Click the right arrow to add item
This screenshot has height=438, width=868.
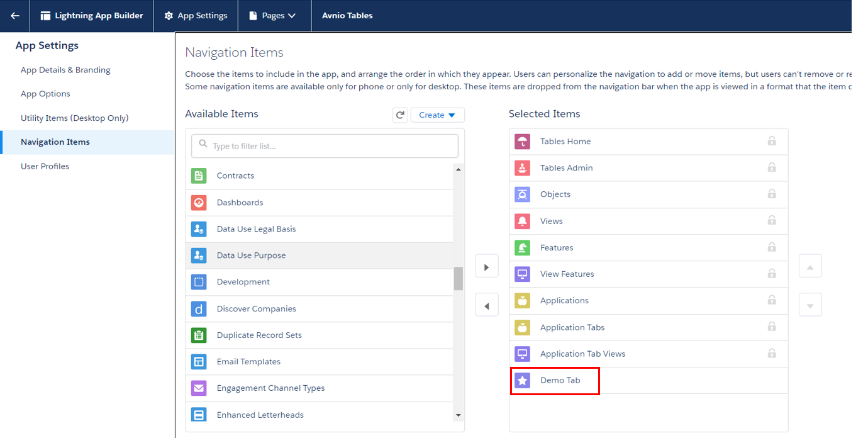pos(487,267)
